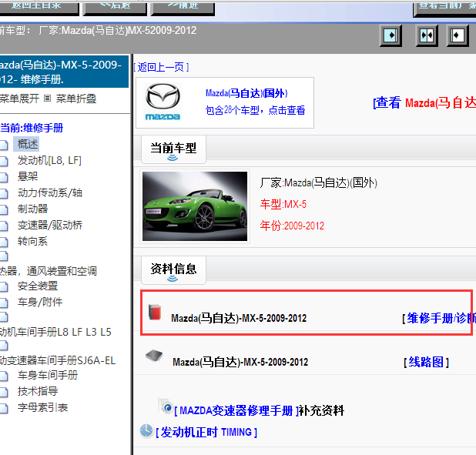The height and width of the screenshot is (455, 476).
Task: Open 动力传动系/轴 section
Action: (50, 192)
